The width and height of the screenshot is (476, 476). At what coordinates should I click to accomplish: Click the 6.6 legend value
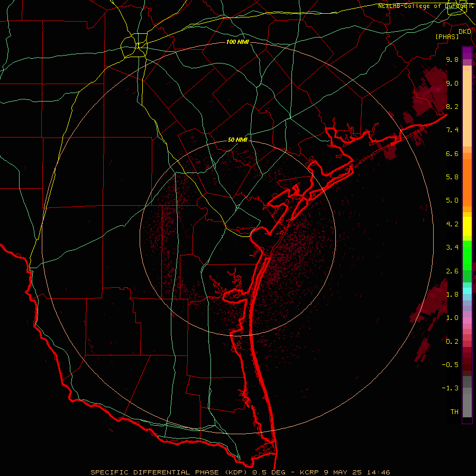(x=452, y=153)
